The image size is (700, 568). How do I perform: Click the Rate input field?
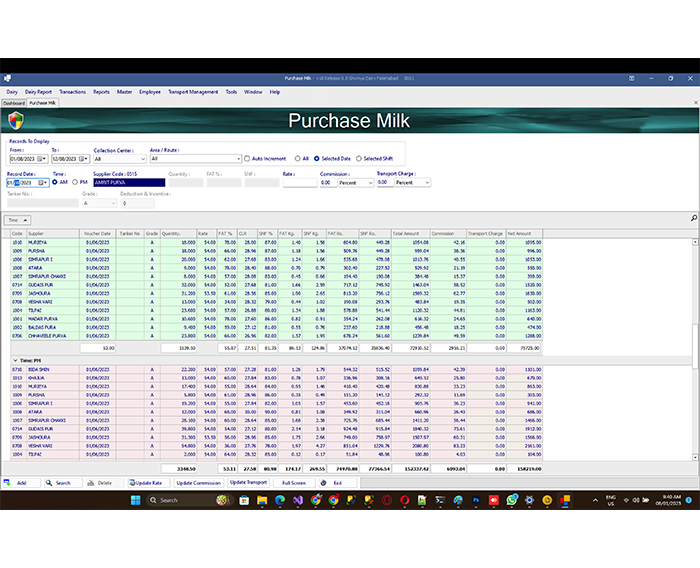click(298, 183)
